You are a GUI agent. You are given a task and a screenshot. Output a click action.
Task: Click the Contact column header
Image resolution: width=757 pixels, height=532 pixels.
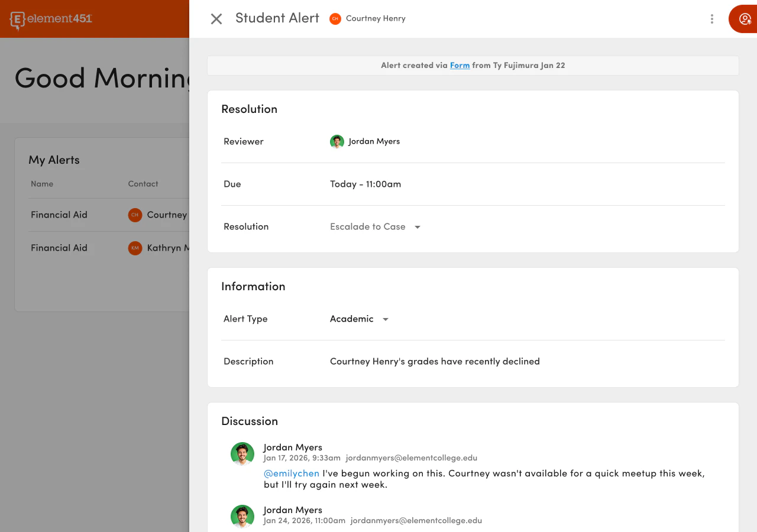click(x=143, y=184)
